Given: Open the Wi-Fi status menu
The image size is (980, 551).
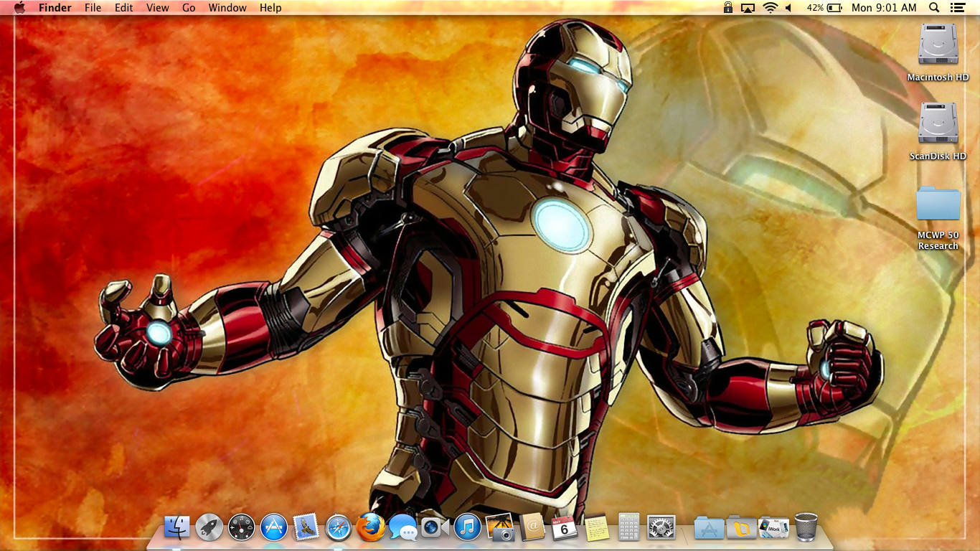Looking at the screenshot, I should click(x=771, y=8).
